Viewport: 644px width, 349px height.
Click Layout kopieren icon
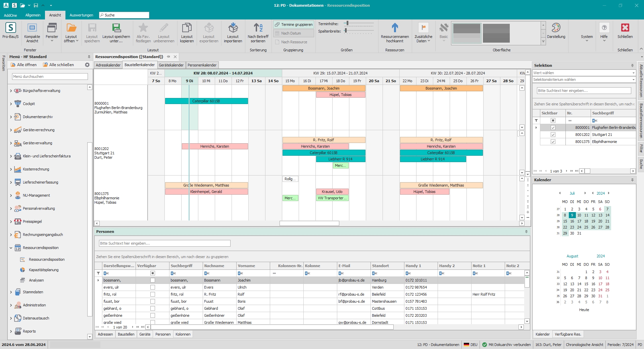tap(187, 28)
